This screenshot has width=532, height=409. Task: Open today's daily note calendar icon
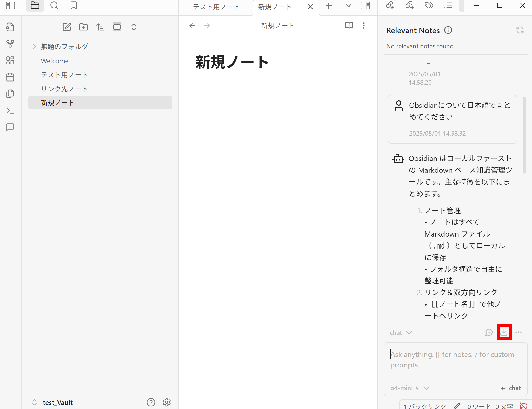(x=10, y=77)
